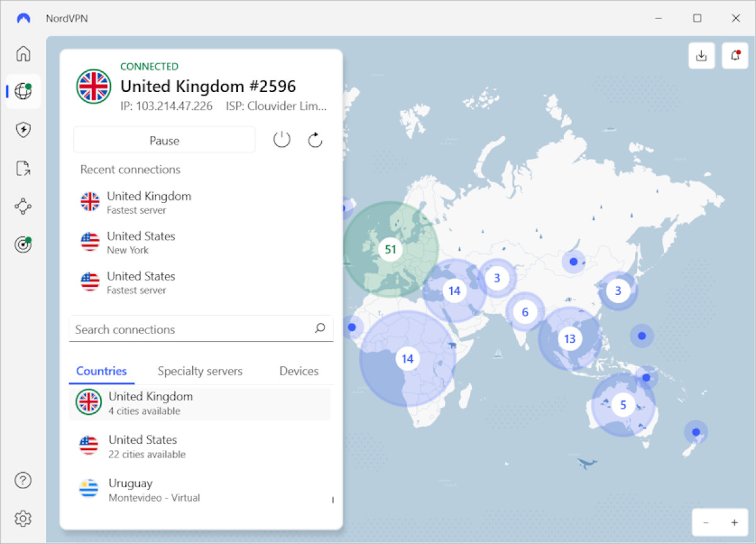This screenshot has height=544, width=756.
Task: Pause the VPN connection
Action: click(x=164, y=140)
